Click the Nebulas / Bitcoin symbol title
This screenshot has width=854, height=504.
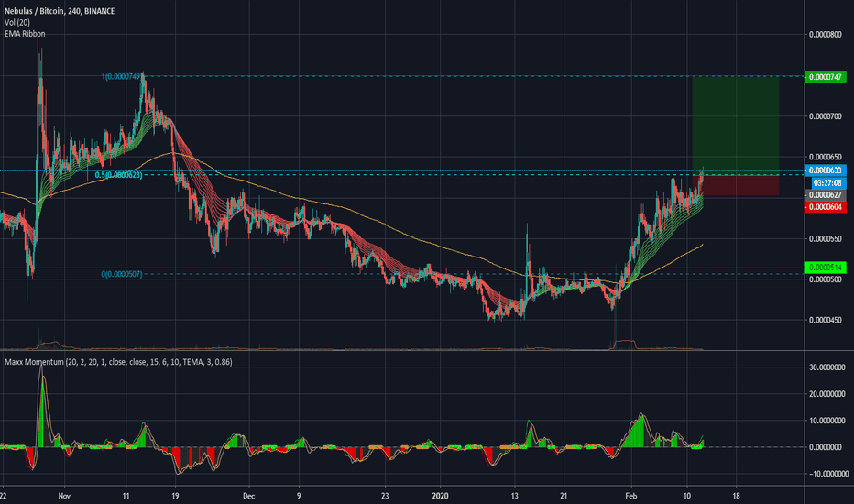[60, 11]
